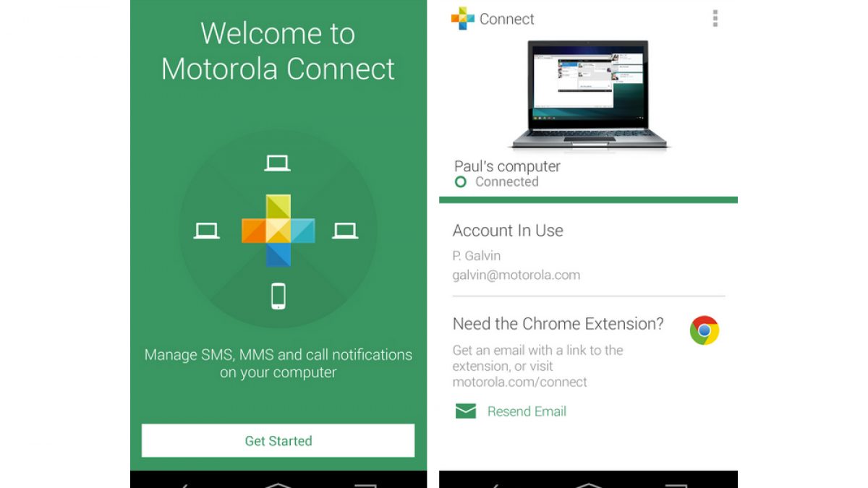Tap the laptop icon left of plus logo
868x488 pixels.
pos(207,231)
